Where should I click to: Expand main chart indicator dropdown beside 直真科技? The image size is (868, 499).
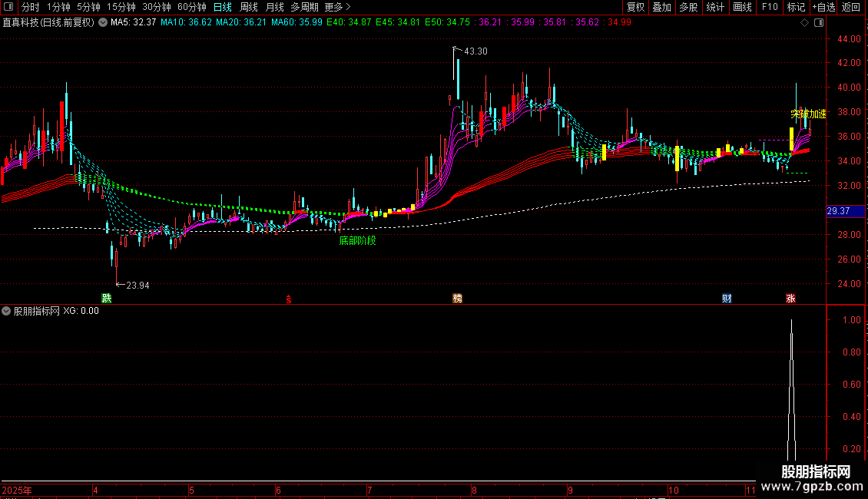[104, 22]
